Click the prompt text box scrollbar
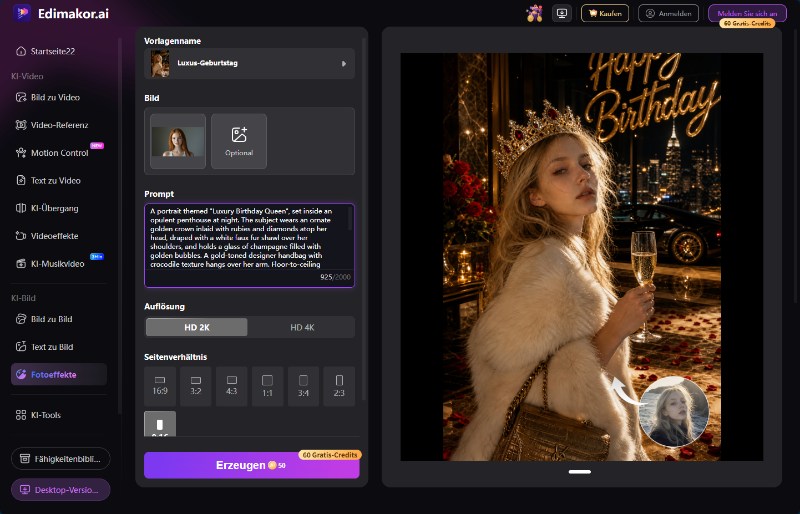 (x=350, y=218)
